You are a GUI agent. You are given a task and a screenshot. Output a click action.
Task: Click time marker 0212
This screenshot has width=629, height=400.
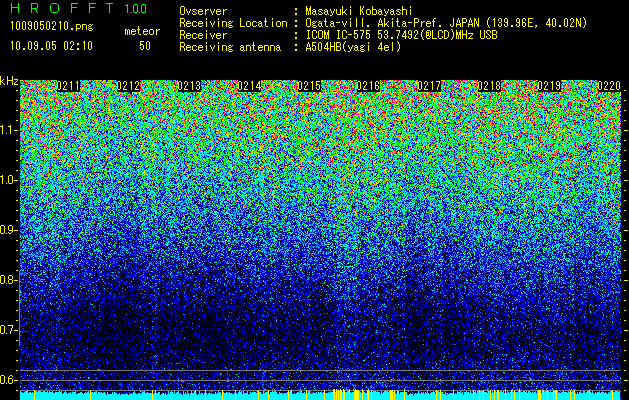128,86
